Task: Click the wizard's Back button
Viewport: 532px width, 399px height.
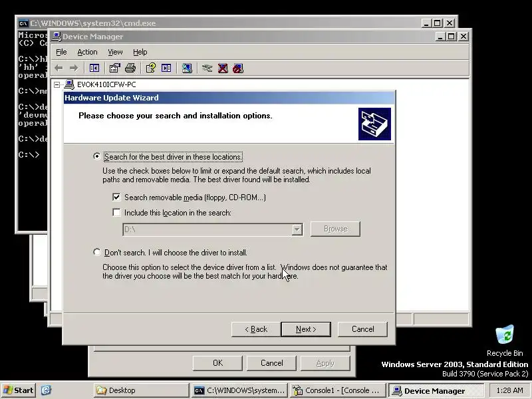Action: 256,329
